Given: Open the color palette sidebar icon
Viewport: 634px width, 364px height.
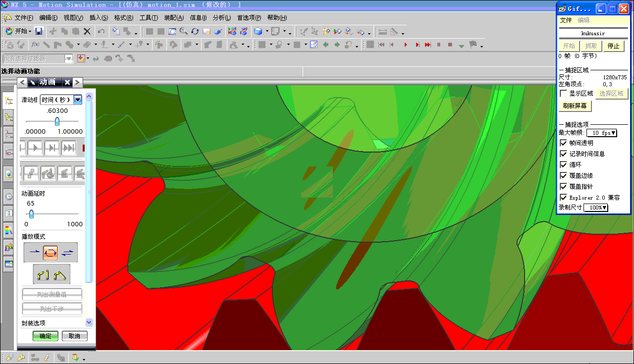Looking at the screenshot, I should (x=8, y=230).
